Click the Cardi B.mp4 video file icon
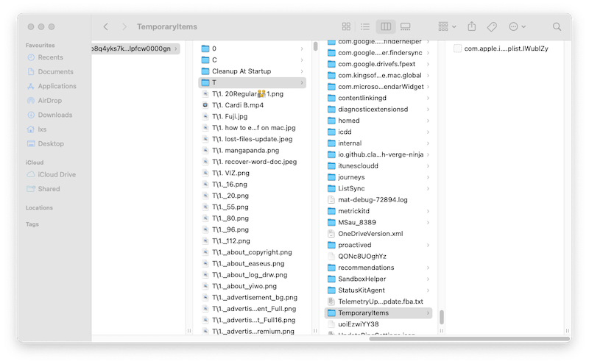 click(x=205, y=105)
